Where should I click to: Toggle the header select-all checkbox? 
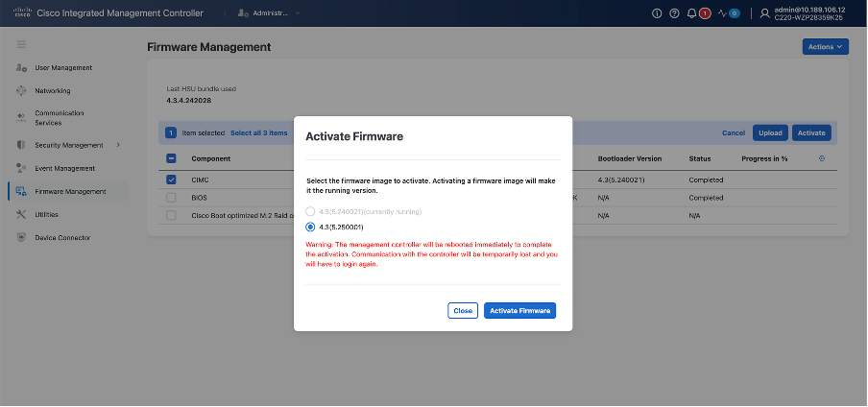(x=171, y=158)
